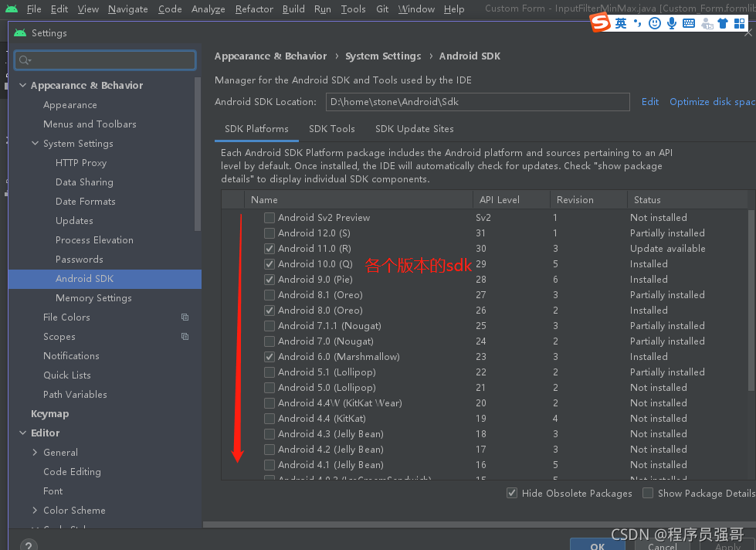Click the OK button
This screenshot has height=550, width=756.
(598, 545)
